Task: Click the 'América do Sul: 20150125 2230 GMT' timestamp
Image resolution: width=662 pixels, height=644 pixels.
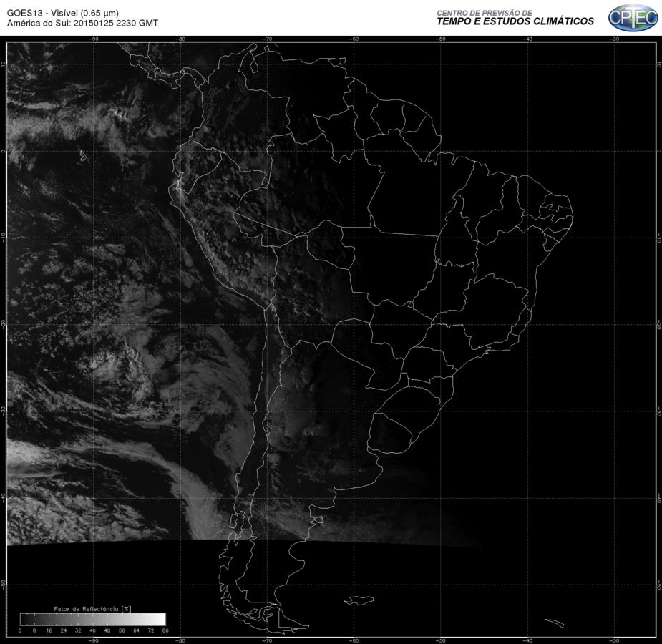Action: point(82,23)
